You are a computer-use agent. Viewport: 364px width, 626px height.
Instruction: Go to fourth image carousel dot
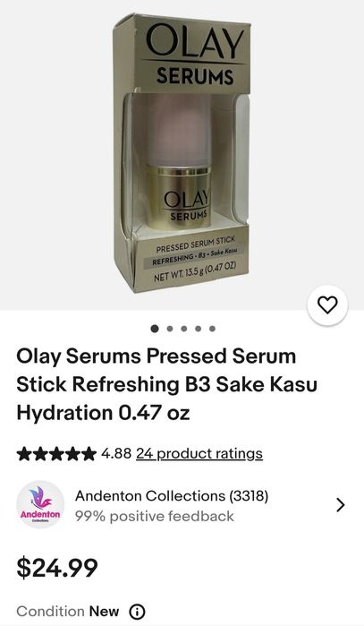coord(199,329)
